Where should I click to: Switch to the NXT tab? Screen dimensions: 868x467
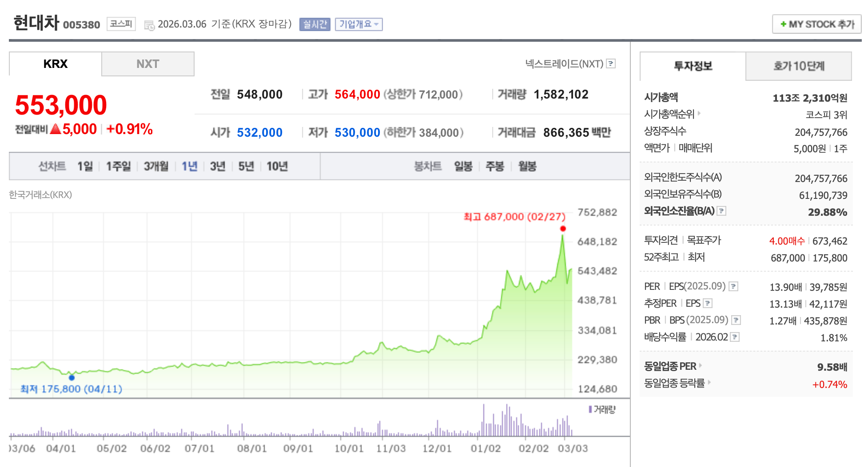tap(148, 64)
